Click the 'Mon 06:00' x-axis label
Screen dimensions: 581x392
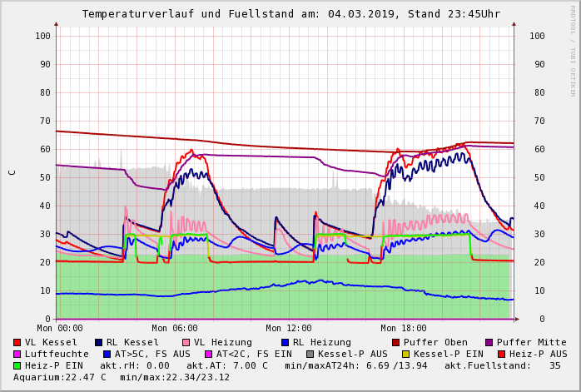pos(175,329)
